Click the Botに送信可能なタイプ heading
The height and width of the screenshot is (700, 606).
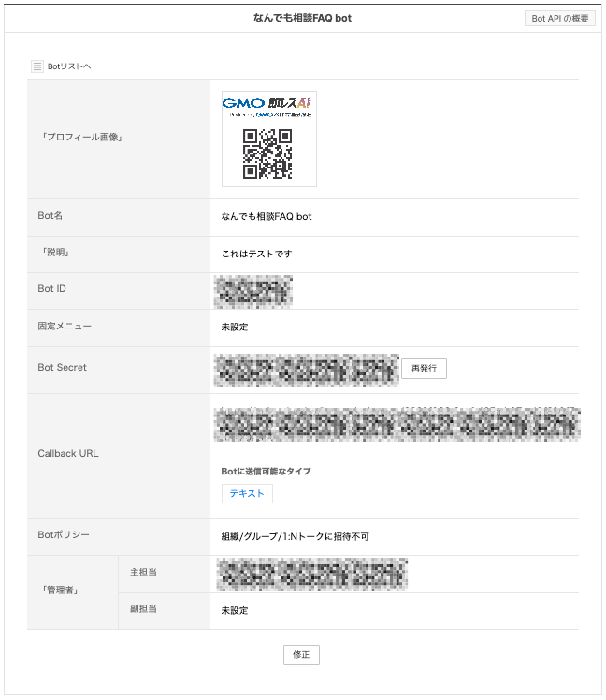point(266,471)
